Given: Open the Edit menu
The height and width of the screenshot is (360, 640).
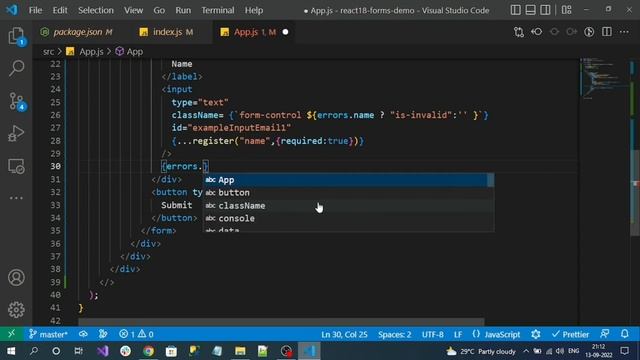Looking at the screenshot, I should 60,10.
